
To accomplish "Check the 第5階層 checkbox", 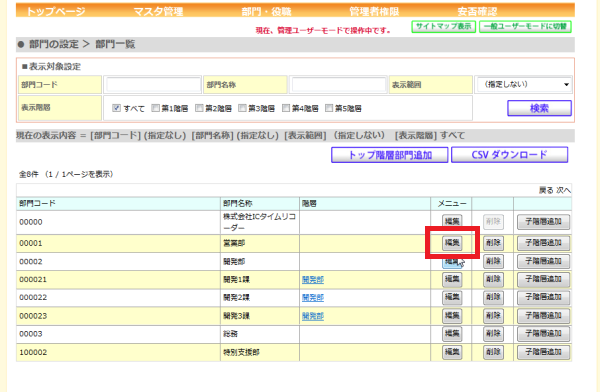I will pyautogui.click(x=329, y=108).
